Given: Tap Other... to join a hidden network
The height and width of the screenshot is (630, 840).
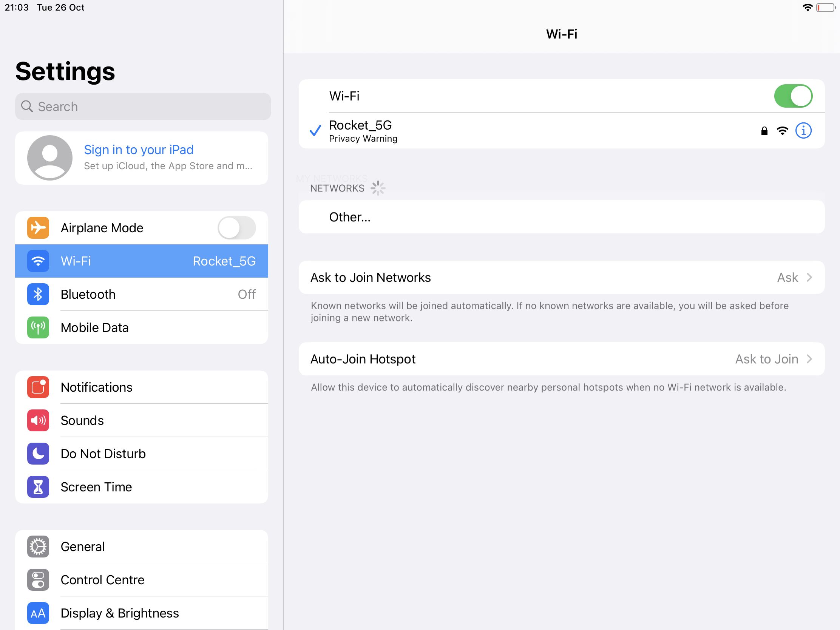Looking at the screenshot, I should click(x=349, y=217).
